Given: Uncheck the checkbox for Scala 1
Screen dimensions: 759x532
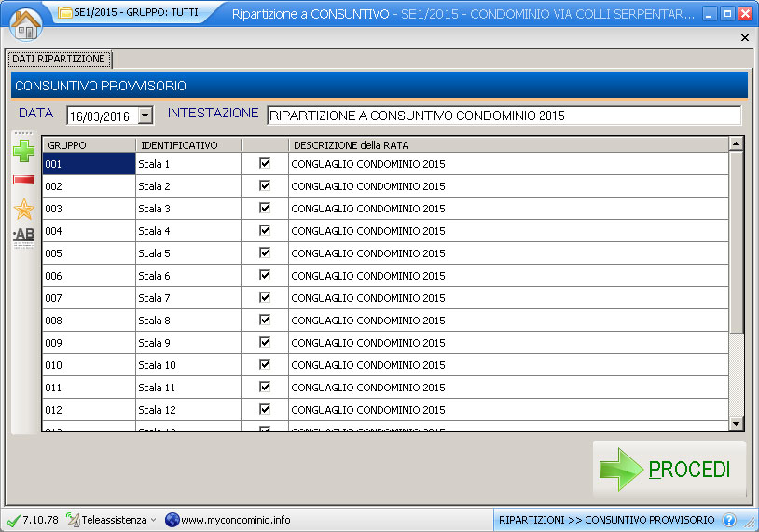Looking at the screenshot, I should [x=265, y=163].
